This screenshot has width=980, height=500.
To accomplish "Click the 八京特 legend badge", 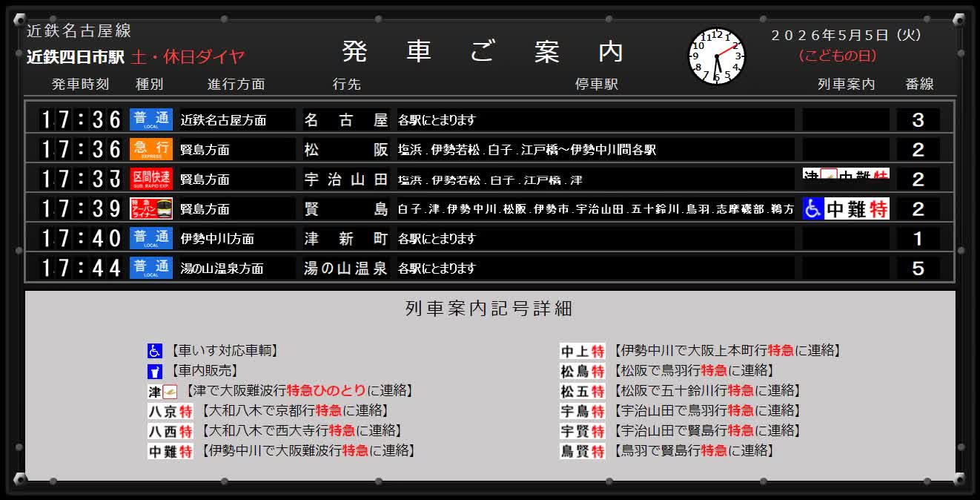I will point(170,412).
